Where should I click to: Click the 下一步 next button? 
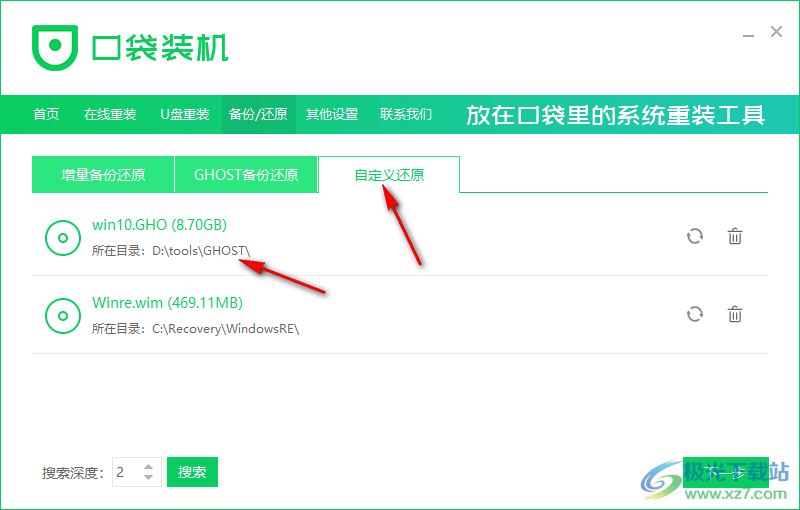pos(725,472)
